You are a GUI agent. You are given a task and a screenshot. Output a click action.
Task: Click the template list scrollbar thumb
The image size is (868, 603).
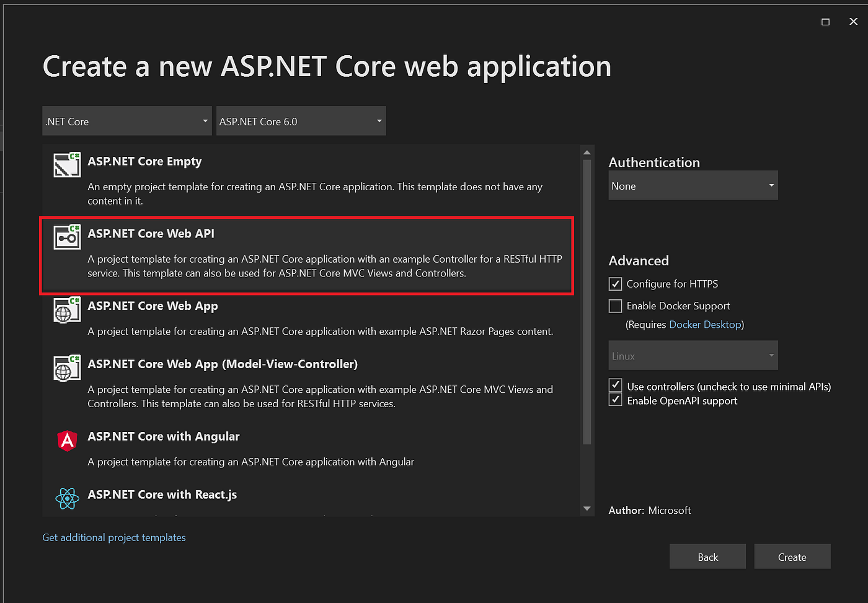(587, 302)
